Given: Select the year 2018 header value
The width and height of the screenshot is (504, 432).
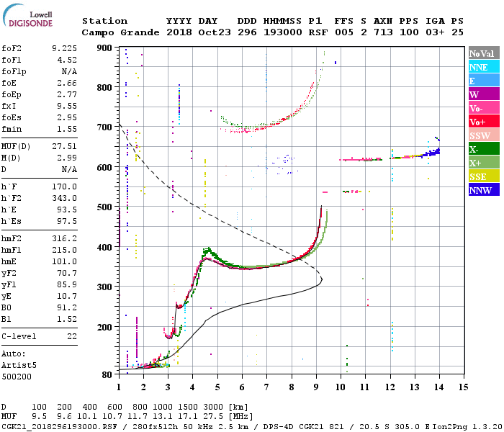Looking at the screenshot, I should 179,32.
